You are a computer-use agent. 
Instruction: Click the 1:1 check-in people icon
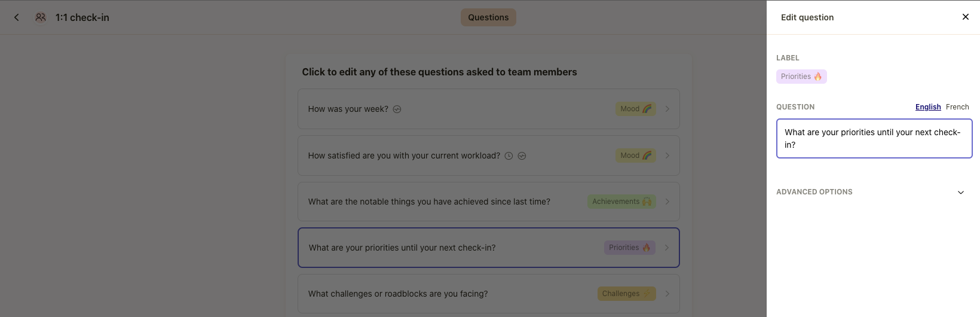[41, 17]
